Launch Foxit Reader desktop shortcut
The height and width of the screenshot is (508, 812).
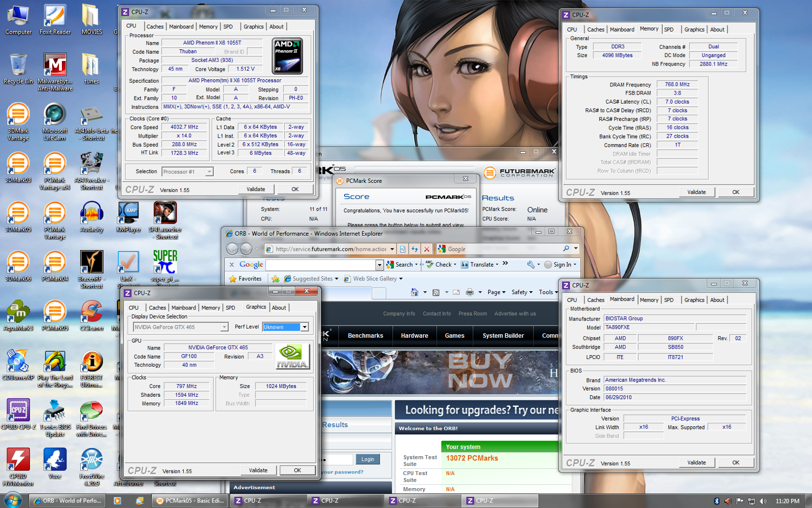[55, 20]
